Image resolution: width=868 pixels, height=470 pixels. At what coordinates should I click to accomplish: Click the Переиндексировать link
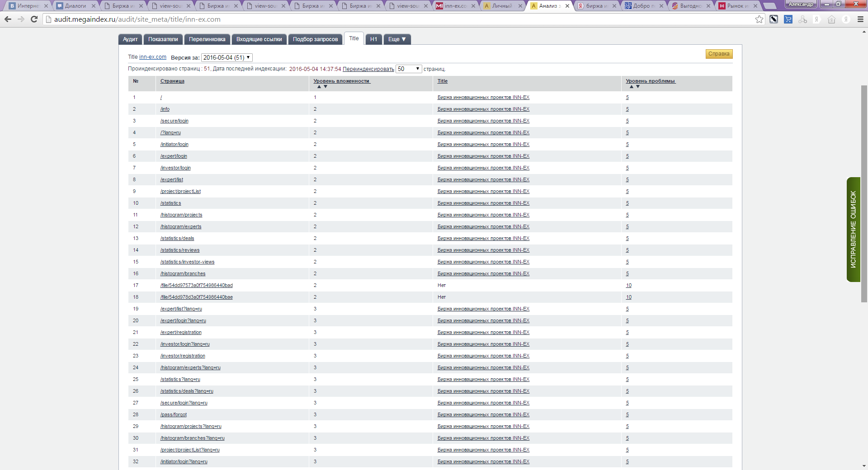pos(368,69)
